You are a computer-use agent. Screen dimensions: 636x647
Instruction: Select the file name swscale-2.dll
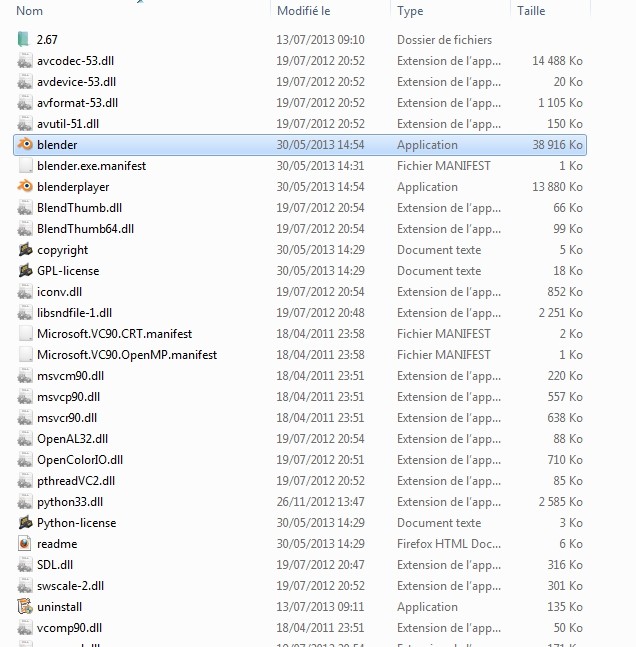tap(71, 586)
